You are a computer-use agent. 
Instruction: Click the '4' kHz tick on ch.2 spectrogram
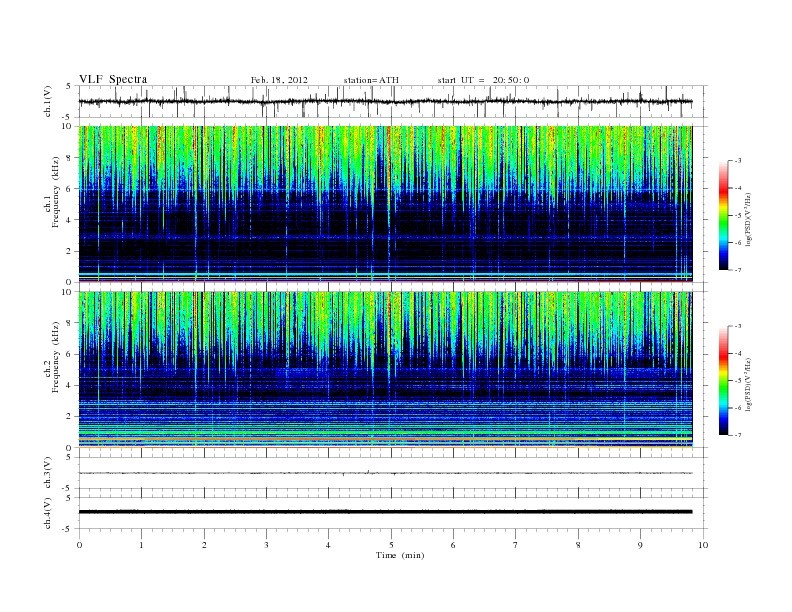(x=69, y=385)
